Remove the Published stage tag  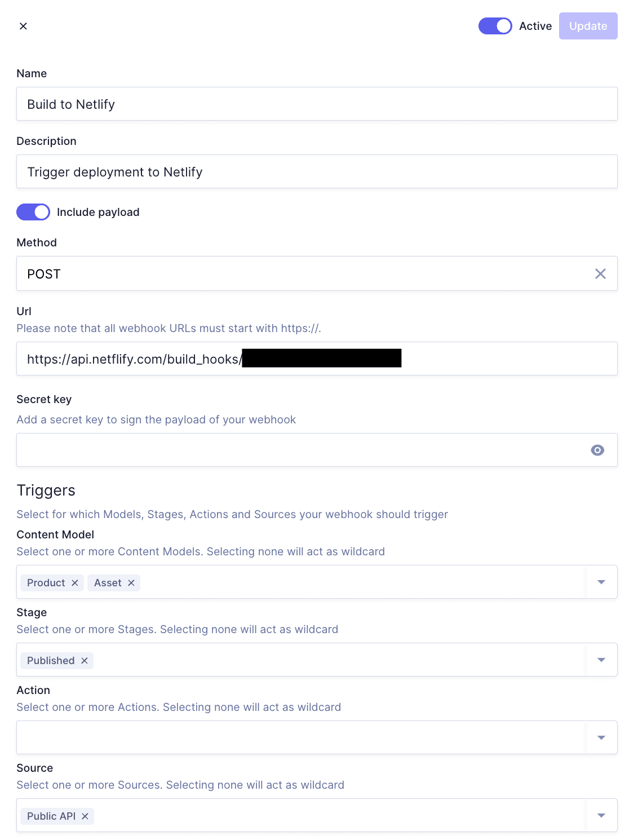click(x=84, y=660)
